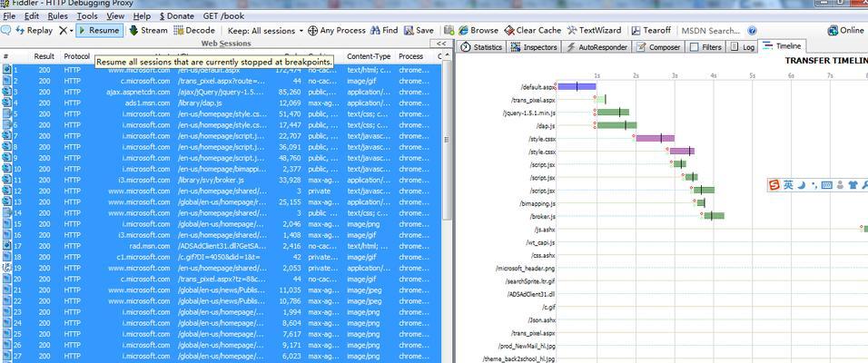Switch to the Log tab
The image size is (868, 363).
click(743, 47)
